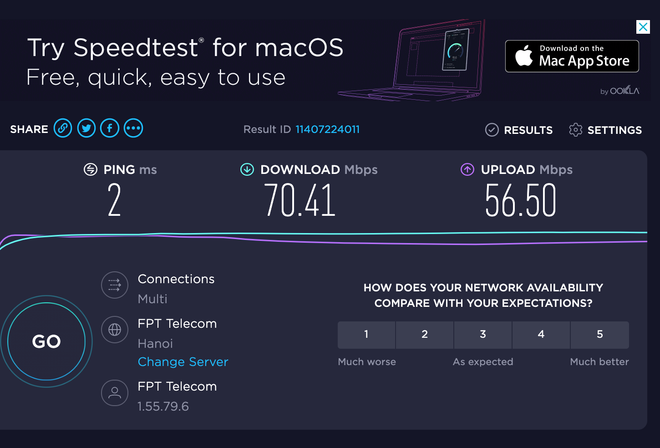The width and height of the screenshot is (660, 448).
Task: Rate network availability as 3
Action: point(483,335)
